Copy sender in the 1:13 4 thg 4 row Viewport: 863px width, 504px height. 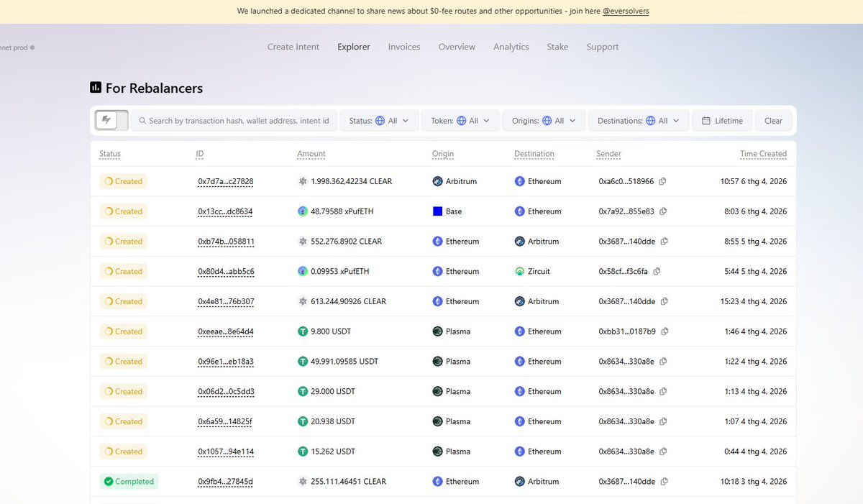pyautogui.click(x=663, y=392)
